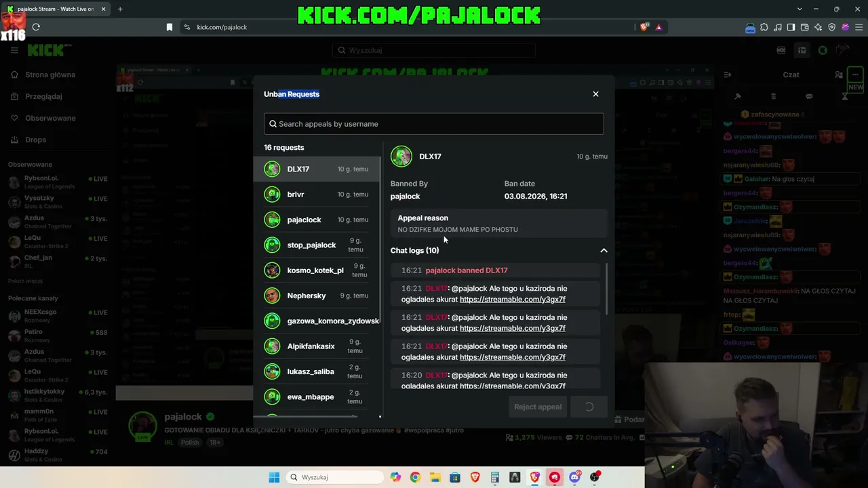Open the Nephersky appeal entry

(317, 296)
